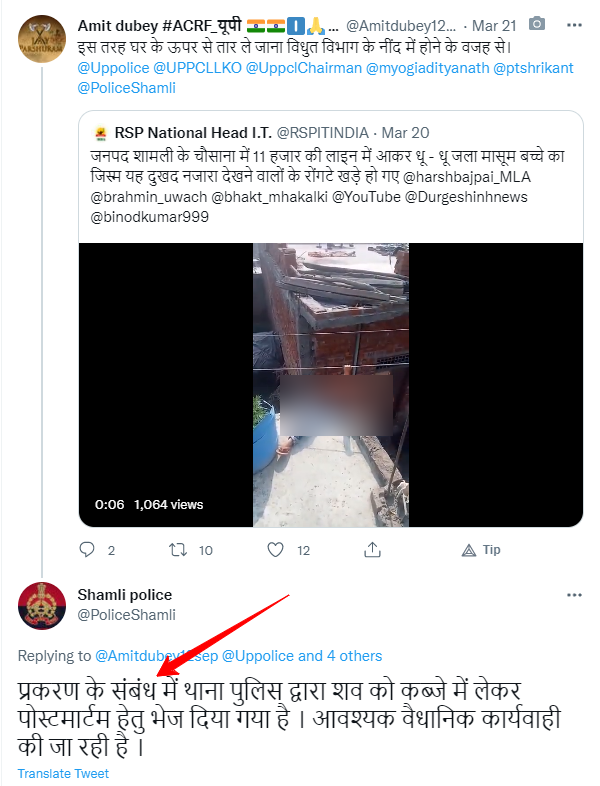Click Translate Tweet link
The height and width of the screenshot is (786, 600).
63,773
